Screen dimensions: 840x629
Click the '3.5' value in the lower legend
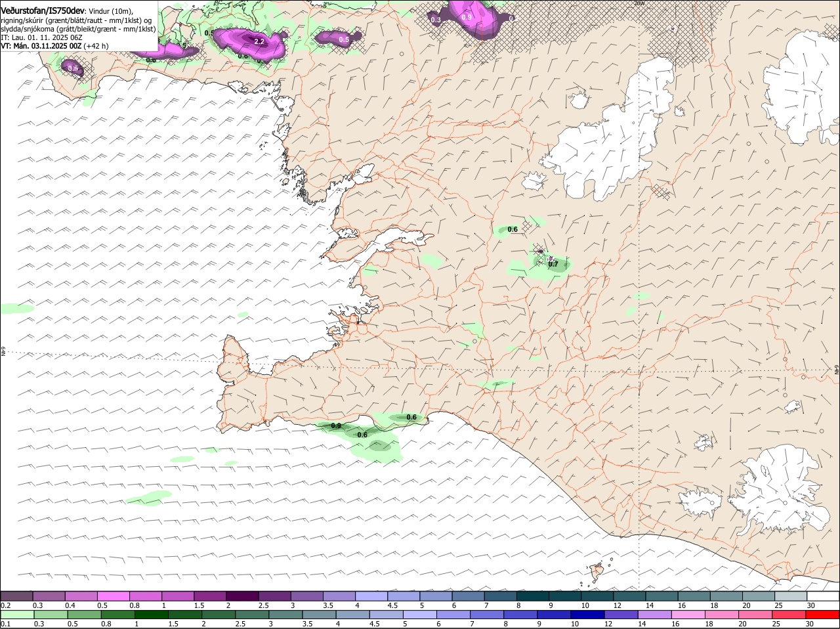point(307,624)
